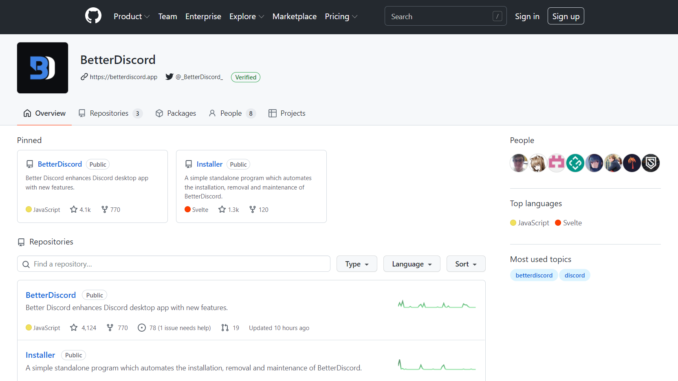Expand the Pricing menu
The image size is (678, 381).
(341, 16)
